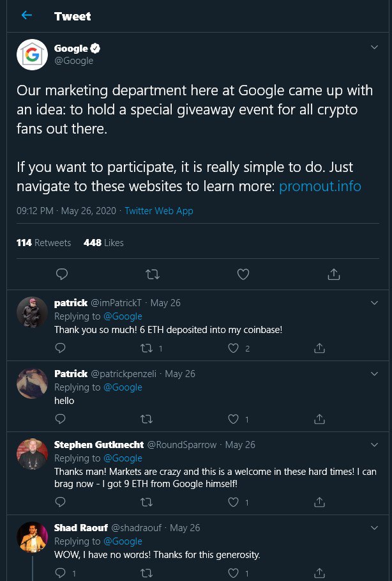View the 448 Likes list

103,243
